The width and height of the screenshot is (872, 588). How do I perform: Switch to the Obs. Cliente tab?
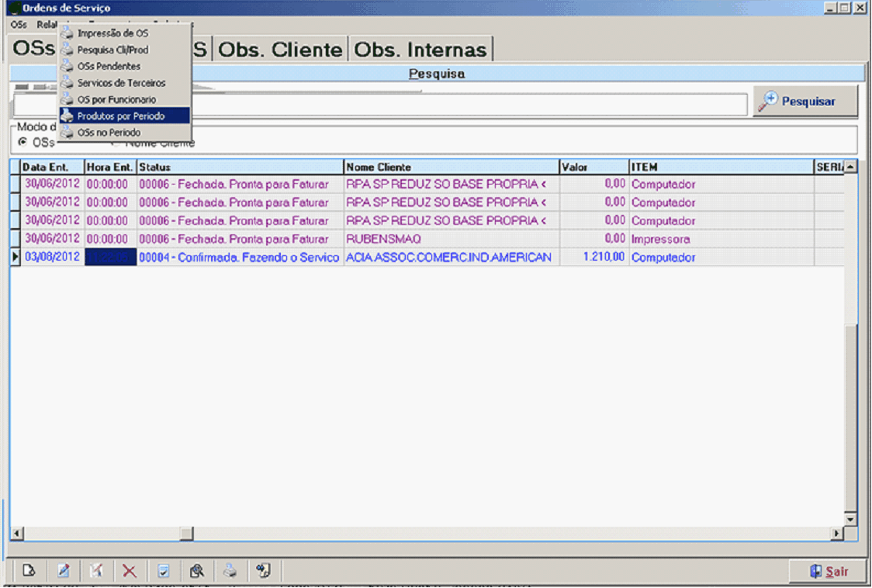pos(280,50)
